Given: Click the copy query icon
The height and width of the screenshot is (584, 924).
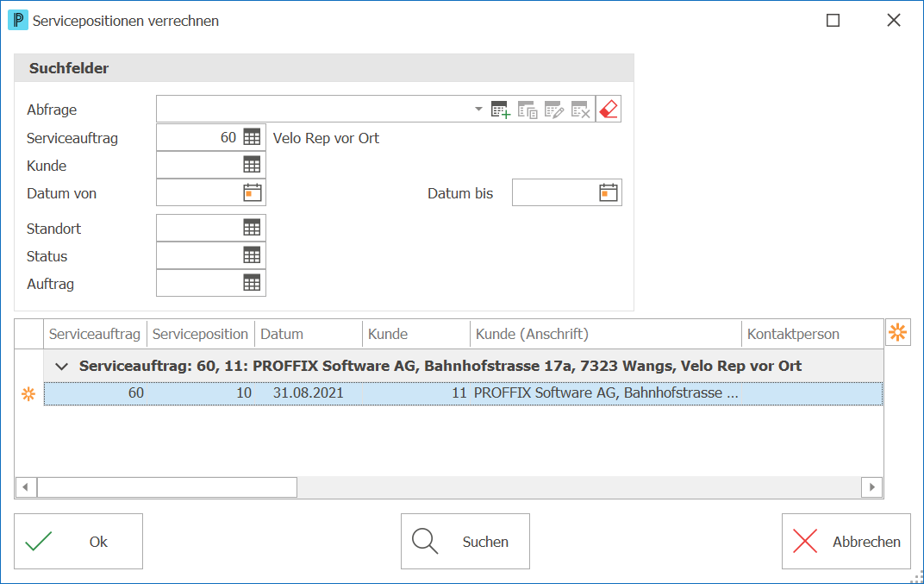Looking at the screenshot, I should (528, 110).
